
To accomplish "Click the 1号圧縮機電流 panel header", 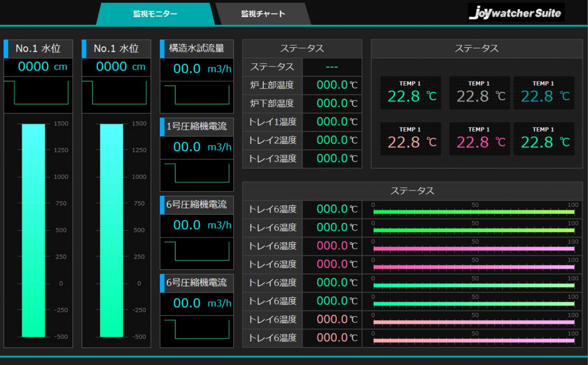I will coord(196,127).
